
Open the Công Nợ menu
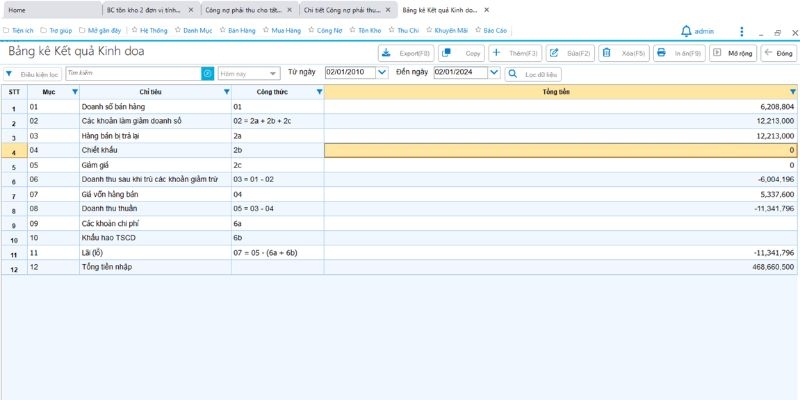click(325, 31)
